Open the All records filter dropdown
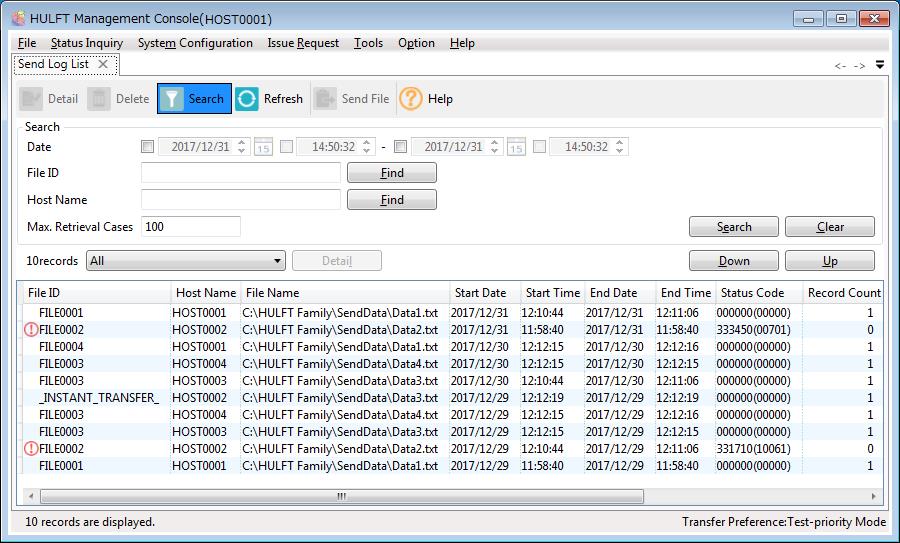 (186, 261)
